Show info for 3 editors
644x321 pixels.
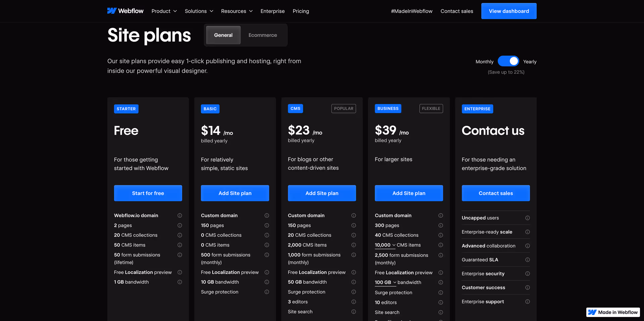click(x=354, y=302)
